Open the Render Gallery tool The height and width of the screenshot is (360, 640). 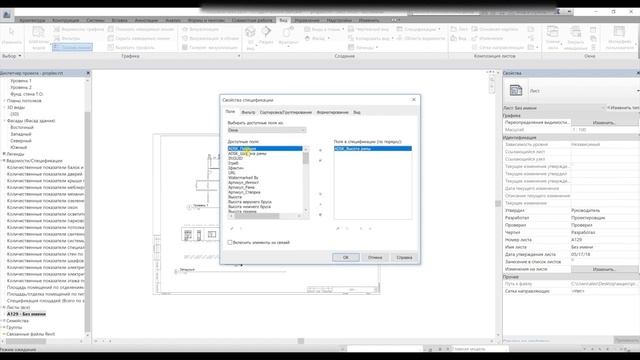[210, 47]
